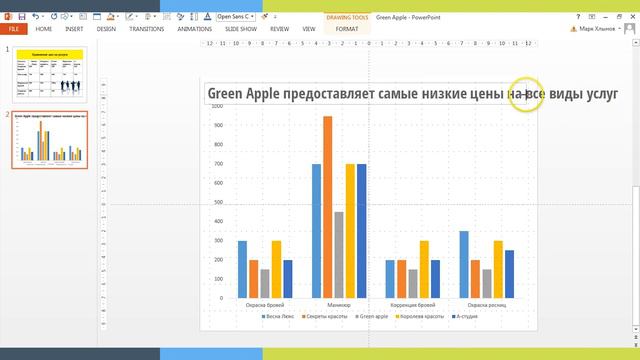The width and height of the screenshot is (640, 360).
Task: Click the user account name in the ribbon
Action: [x=597, y=29]
